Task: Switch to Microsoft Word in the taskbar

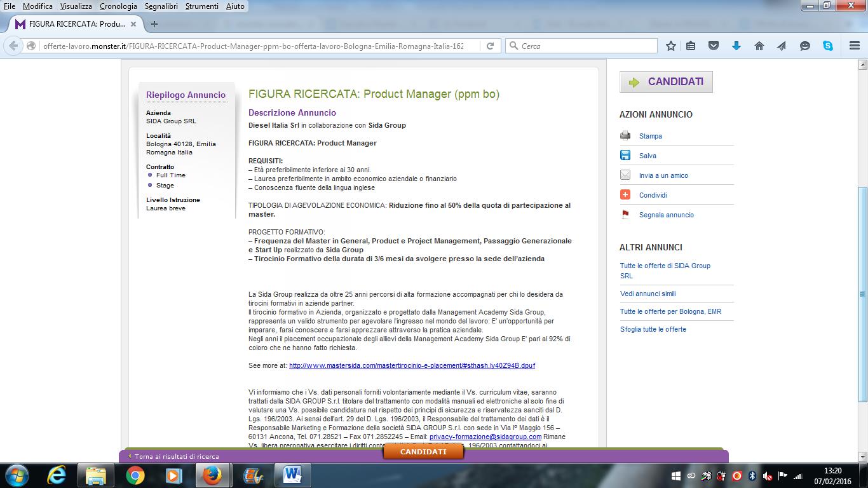Action: (292, 475)
